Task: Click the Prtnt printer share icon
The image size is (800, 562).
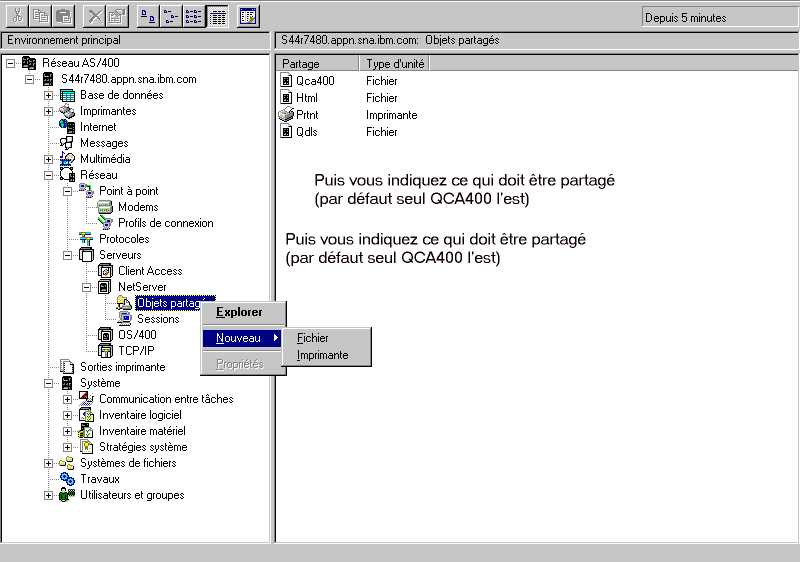Action: pyautogui.click(x=286, y=115)
